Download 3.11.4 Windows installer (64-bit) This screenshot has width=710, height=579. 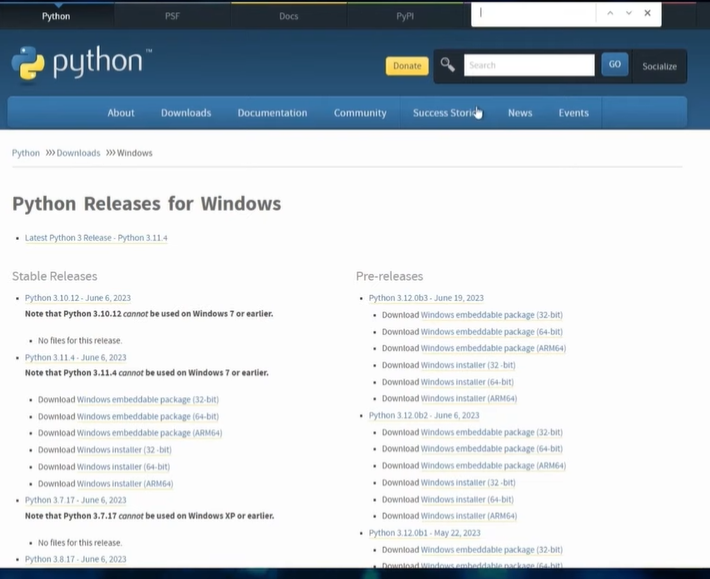click(123, 466)
